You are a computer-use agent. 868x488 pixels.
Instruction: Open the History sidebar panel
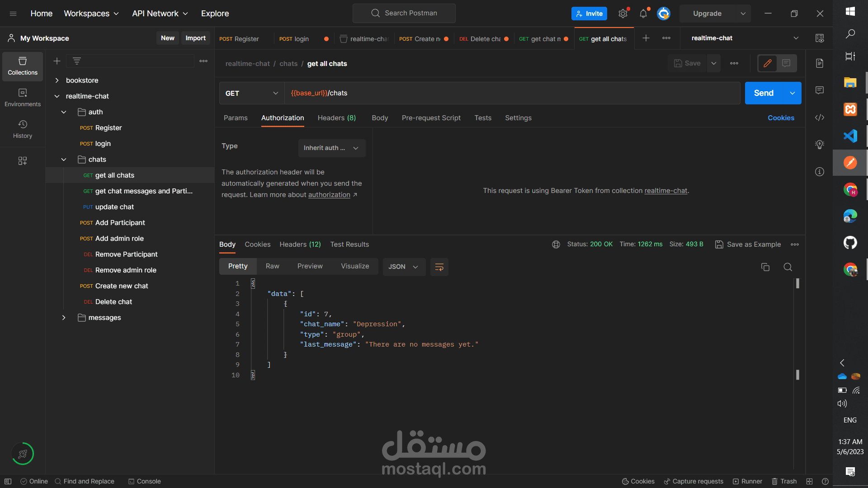[23, 129]
